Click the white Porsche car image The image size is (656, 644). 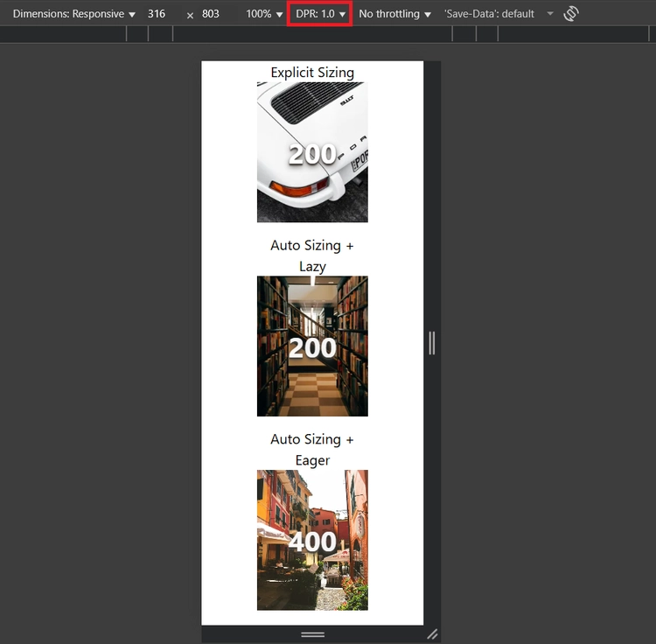(x=312, y=152)
